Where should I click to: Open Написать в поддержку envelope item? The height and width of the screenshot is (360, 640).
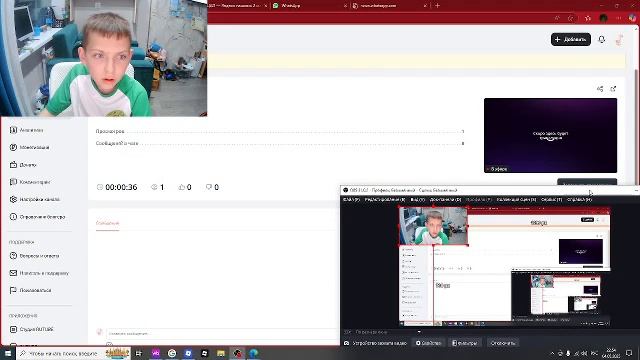39,273
